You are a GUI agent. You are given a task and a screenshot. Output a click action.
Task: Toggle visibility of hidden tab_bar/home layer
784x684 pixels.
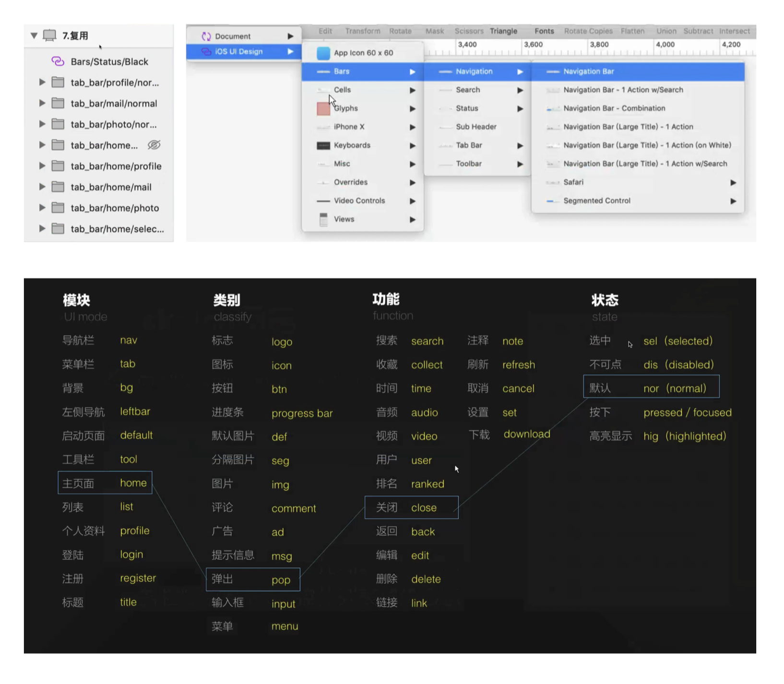(154, 145)
